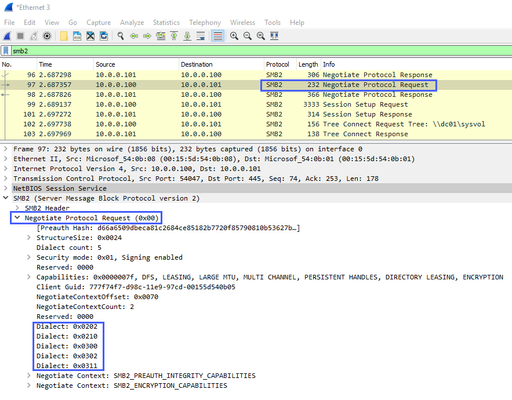512x400 pixels.
Task: Open the display filter bookmark menu
Action: coord(6,51)
